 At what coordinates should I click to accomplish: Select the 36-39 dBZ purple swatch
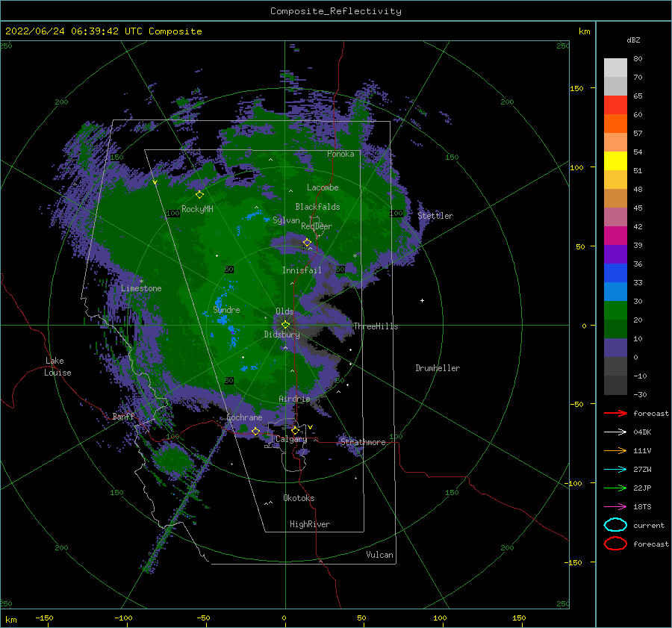(615, 254)
